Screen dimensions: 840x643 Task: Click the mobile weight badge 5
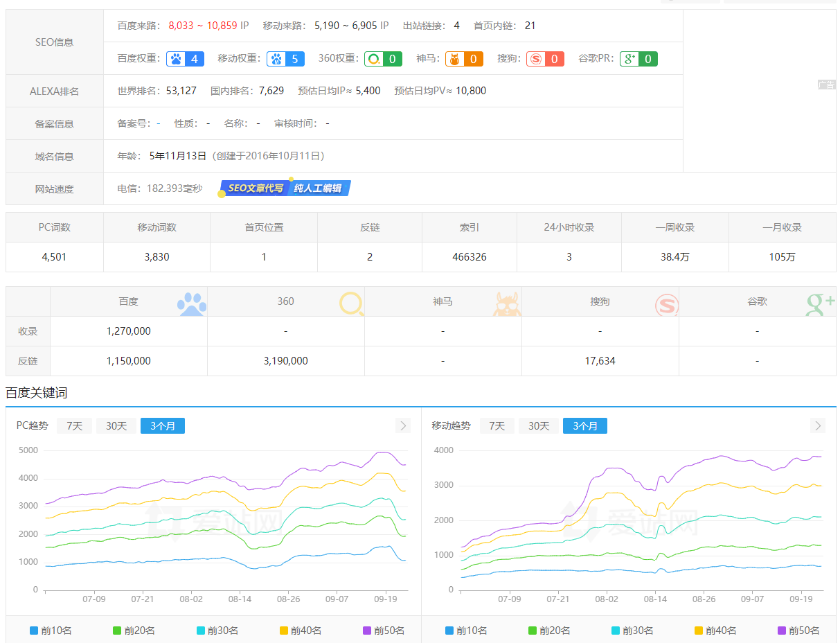286,59
